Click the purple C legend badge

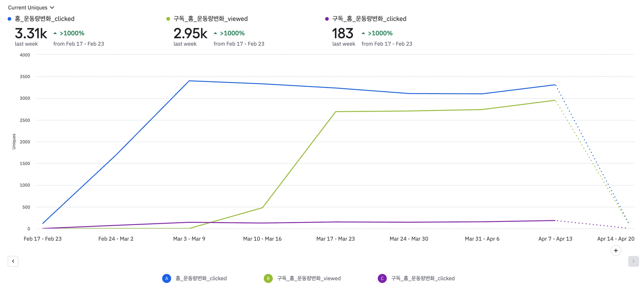pos(382,278)
